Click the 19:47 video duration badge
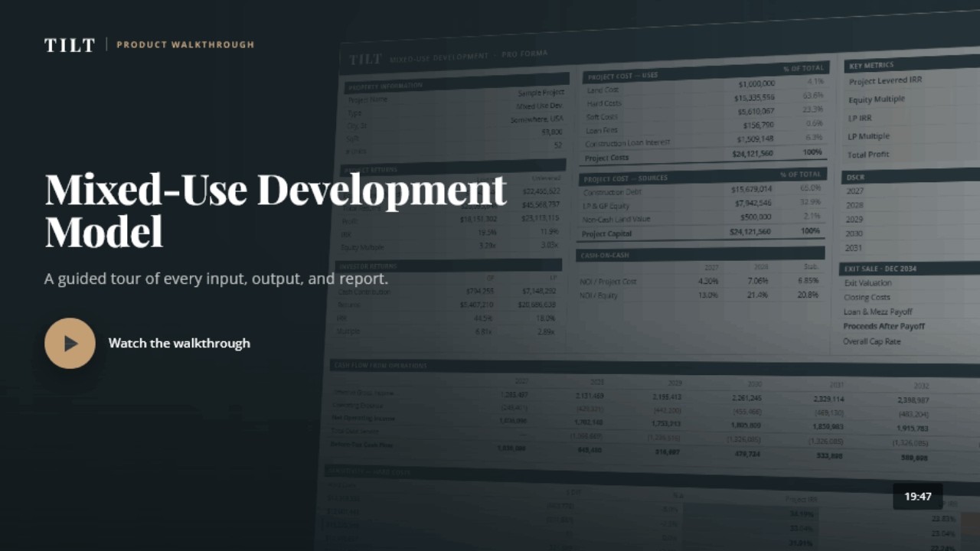Viewport: 980px width, 551px height. 918,497
